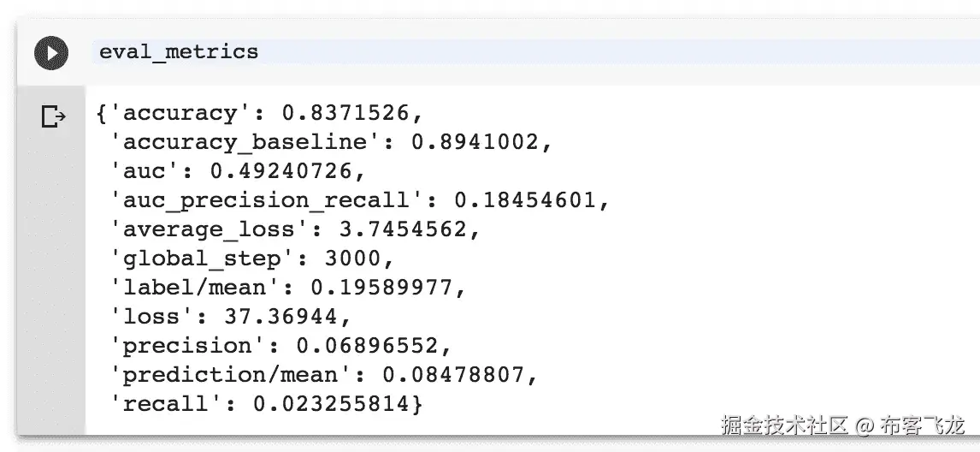Click the recall value 0.023255814
The width and height of the screenshot is (980, 452).
click(x=332, y=404)
